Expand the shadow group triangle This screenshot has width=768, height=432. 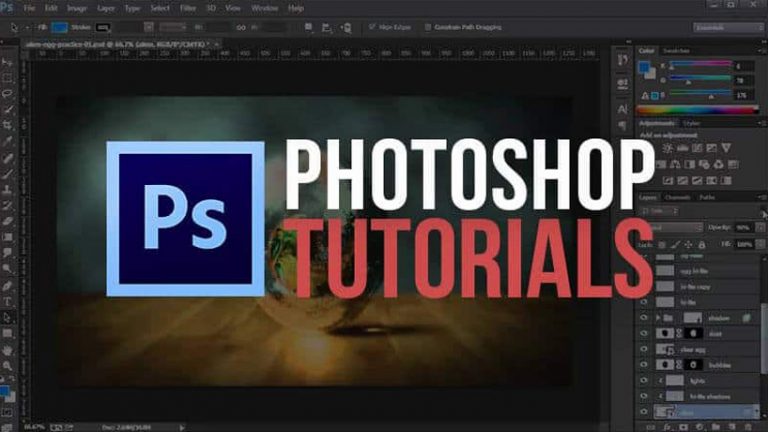point(658,318)
